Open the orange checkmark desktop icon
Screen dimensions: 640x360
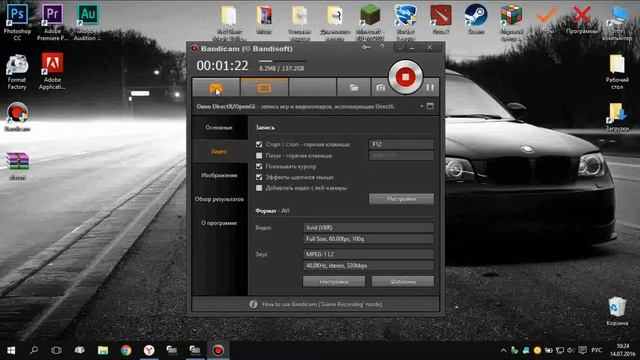(x=546, y=20)
